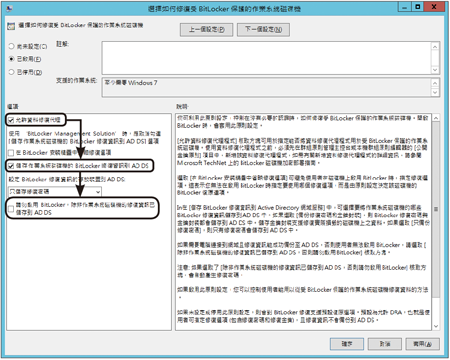Click the 取消 cancel button
Viewport: 450px width, 360px height.
click(x=385, y=344)
